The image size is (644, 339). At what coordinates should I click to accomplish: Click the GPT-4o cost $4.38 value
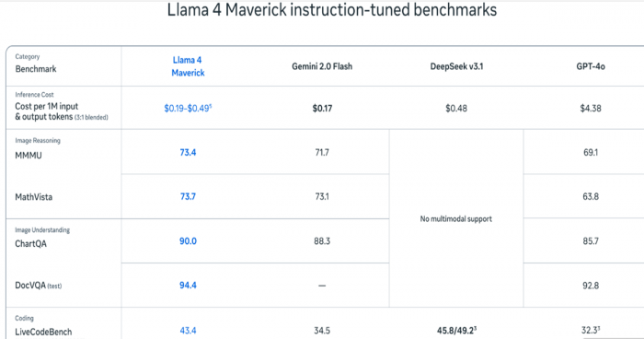click(x=591, y=108)
